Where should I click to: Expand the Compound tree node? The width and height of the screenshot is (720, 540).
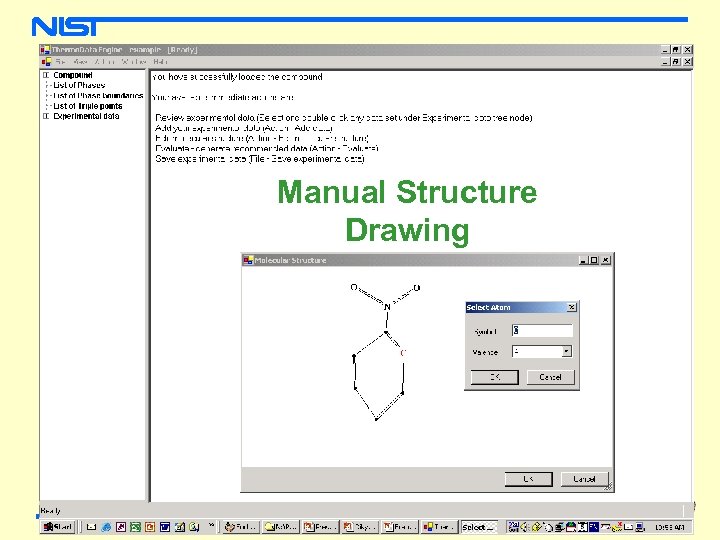46,75
